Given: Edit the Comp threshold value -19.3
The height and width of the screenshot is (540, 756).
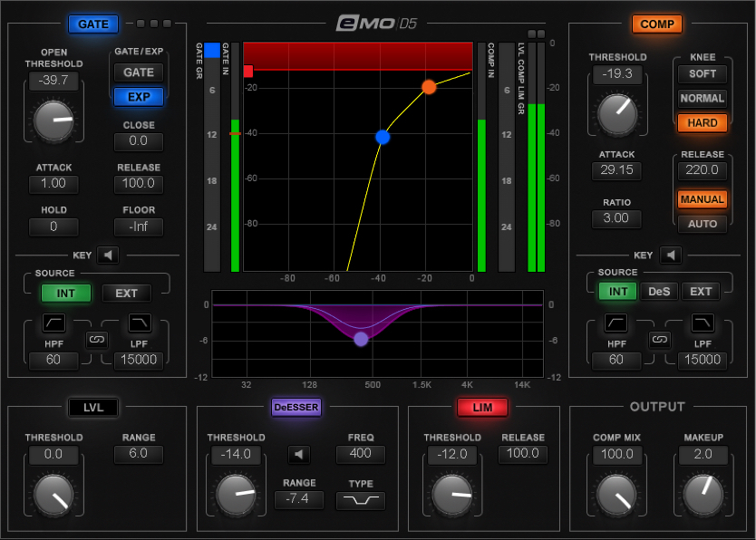Looking at the screenshot, I should [617, 74].
